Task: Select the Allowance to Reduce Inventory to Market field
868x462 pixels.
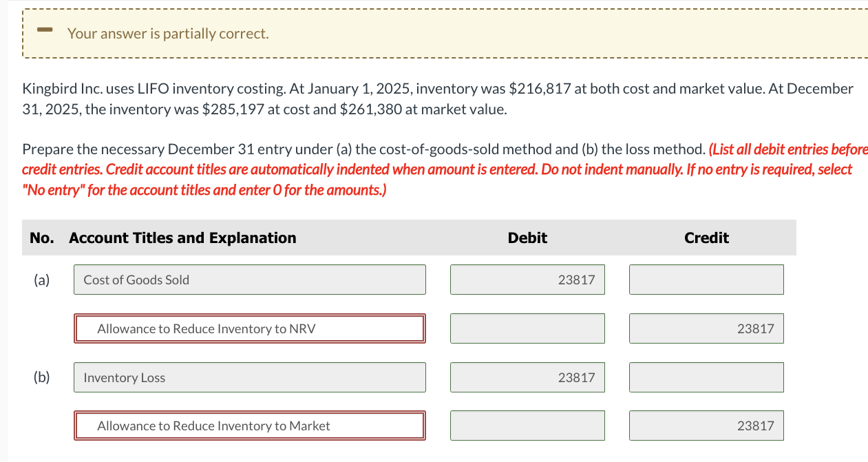Action: tap(250, 426)
